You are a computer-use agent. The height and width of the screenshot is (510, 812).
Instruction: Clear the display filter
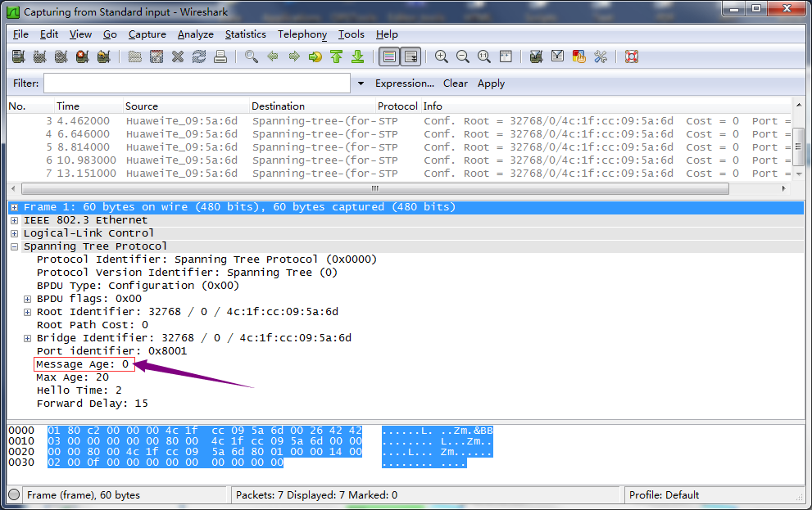pyautogui.click(x=456, y=83)
